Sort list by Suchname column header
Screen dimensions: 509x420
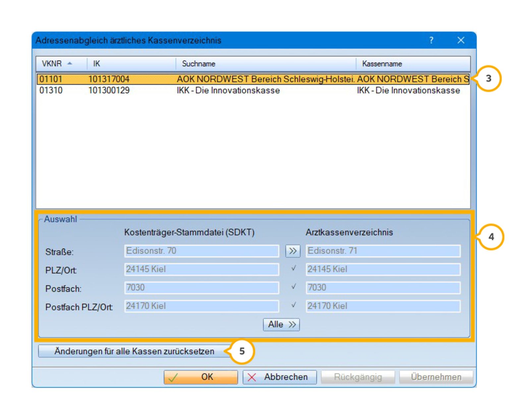point(265,64)
